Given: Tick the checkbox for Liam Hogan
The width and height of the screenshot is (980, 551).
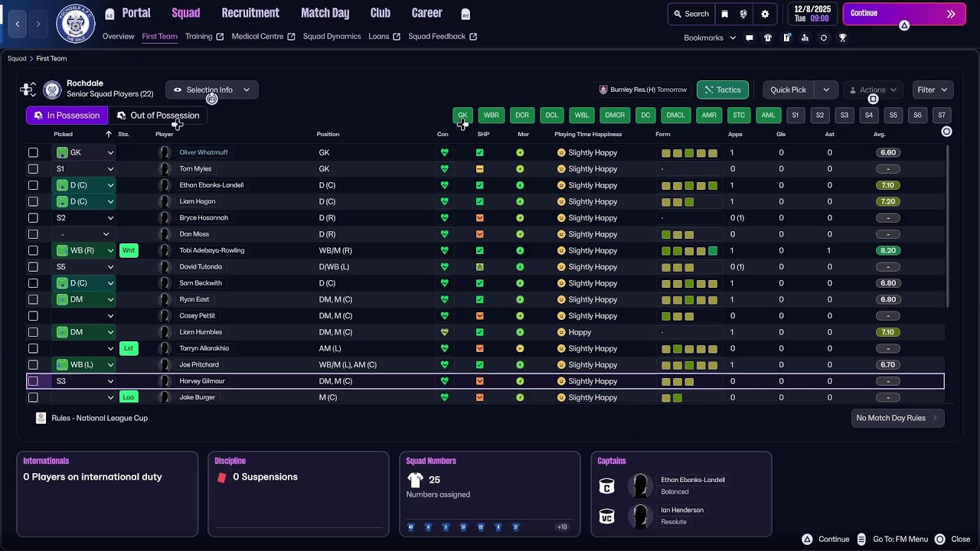Looking at the screenshot, I should tap(33, 201).
